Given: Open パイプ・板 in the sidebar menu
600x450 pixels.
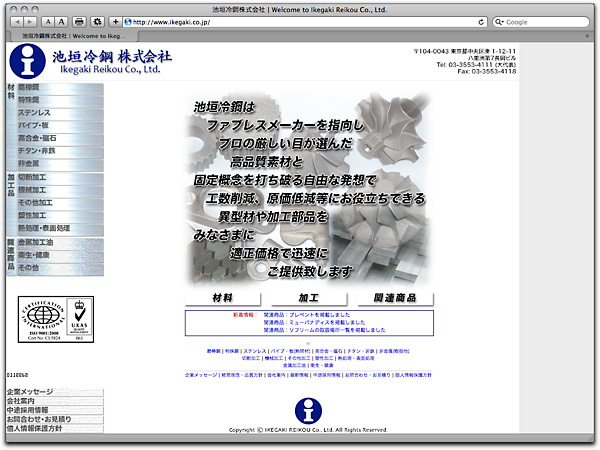Looking at the screenshot, I should [x=60, y=124].
